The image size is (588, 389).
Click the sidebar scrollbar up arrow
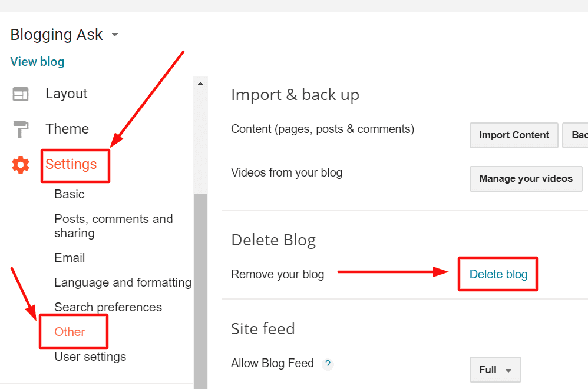click(x=201, y=84)
